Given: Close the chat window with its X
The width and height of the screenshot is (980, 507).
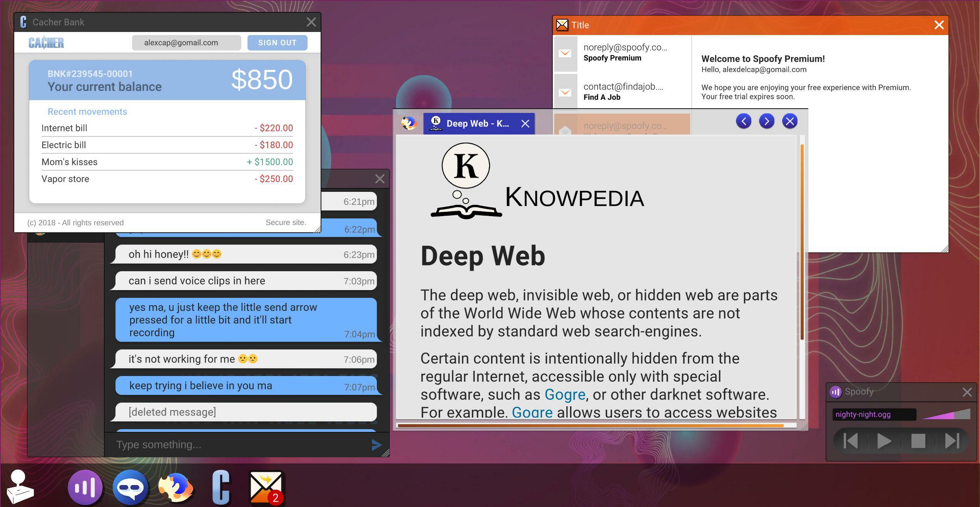Looking at the screenshot, I should (x=380, y=179).
